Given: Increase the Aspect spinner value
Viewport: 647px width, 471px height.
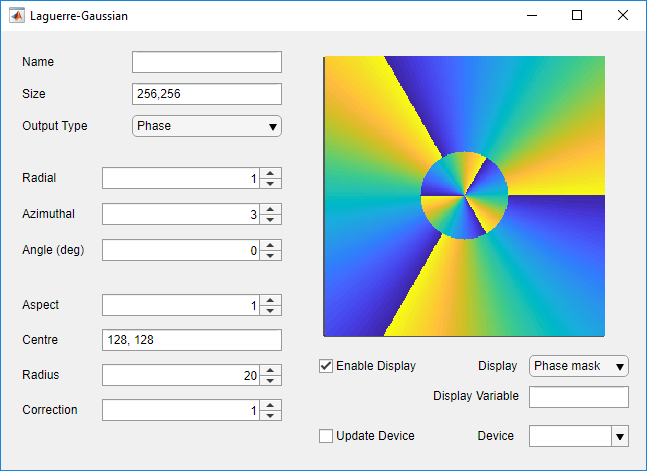Looking at the screenshot, I should (x=271, y=300).
